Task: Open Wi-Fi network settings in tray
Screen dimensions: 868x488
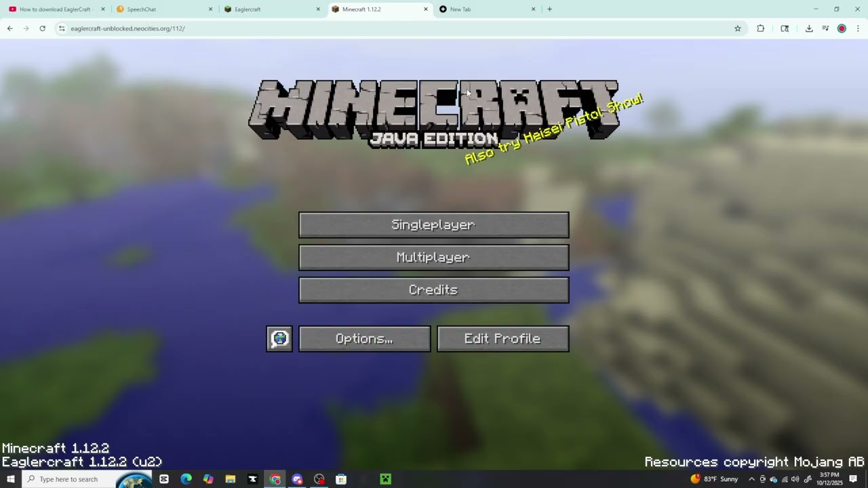Action: [785, 479]
